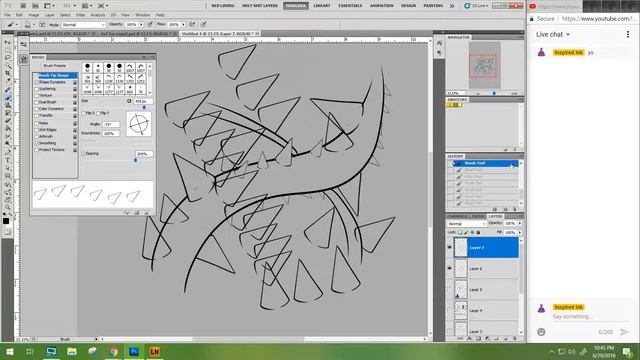640x360 pixels.
Task: Click the lock icon beside Scattering
Action: click(75, 89)
